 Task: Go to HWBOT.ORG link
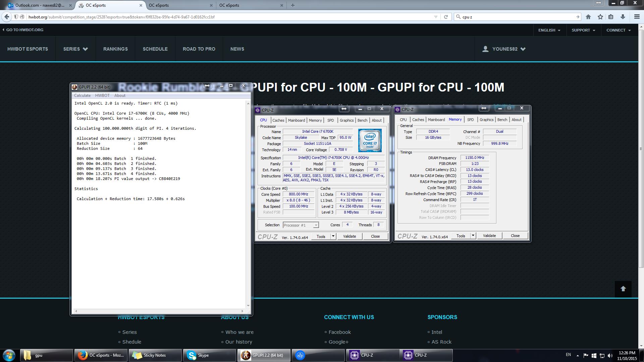(23, 30)
